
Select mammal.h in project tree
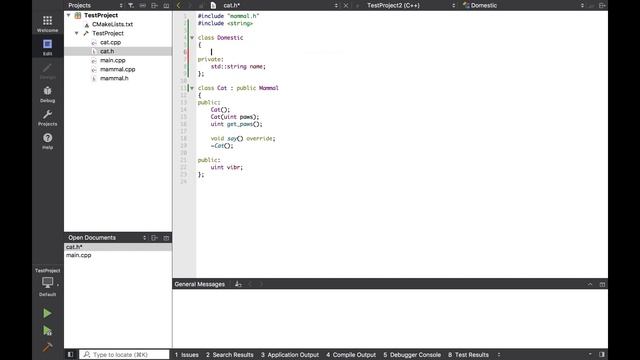114,78
